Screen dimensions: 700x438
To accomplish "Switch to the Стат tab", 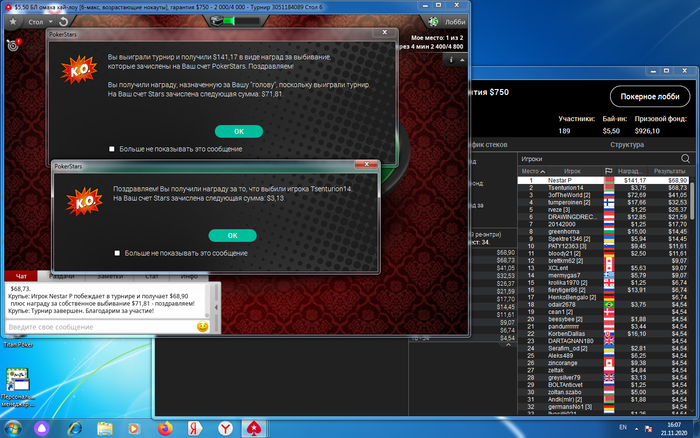I will (152, 277).
